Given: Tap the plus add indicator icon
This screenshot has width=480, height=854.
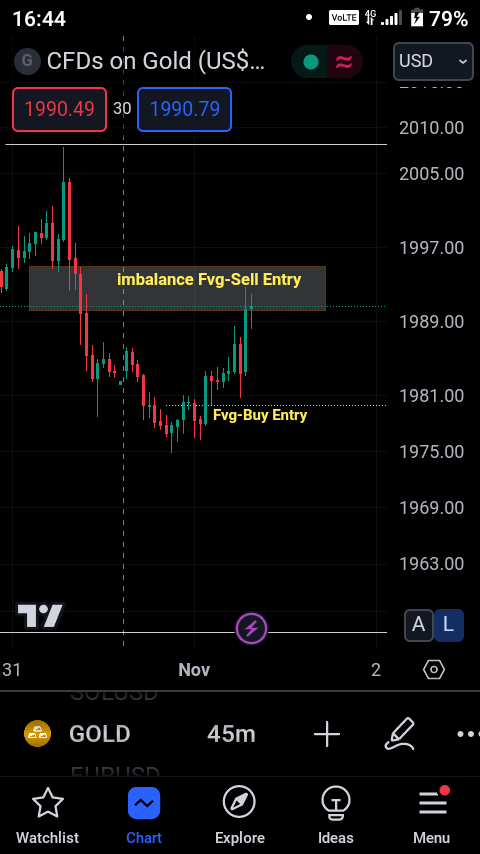Looking at the screenshot, I should pos(327,734).
